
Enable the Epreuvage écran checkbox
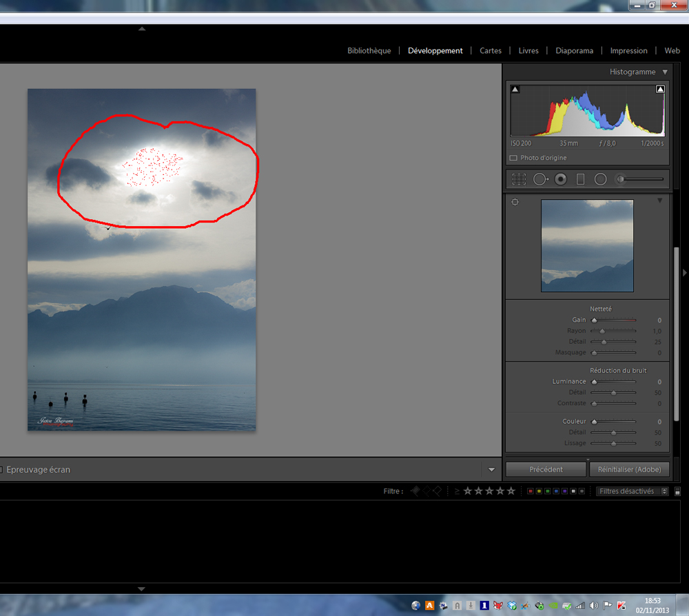pyautogui.click(x=1, y=470)
